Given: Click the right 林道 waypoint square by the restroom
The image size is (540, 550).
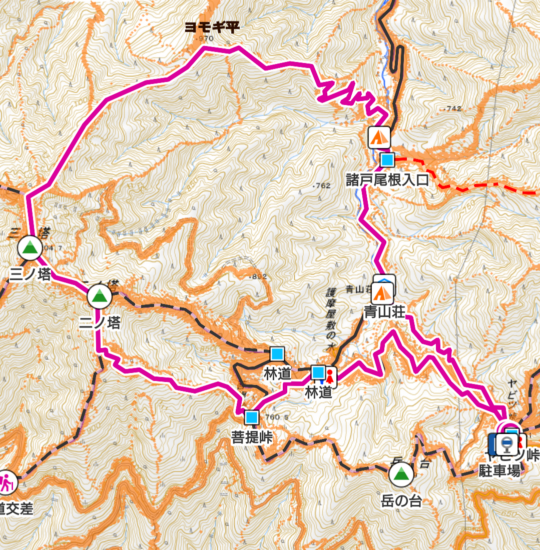Looking at the screenshot, I should click(x=319, y=372).
